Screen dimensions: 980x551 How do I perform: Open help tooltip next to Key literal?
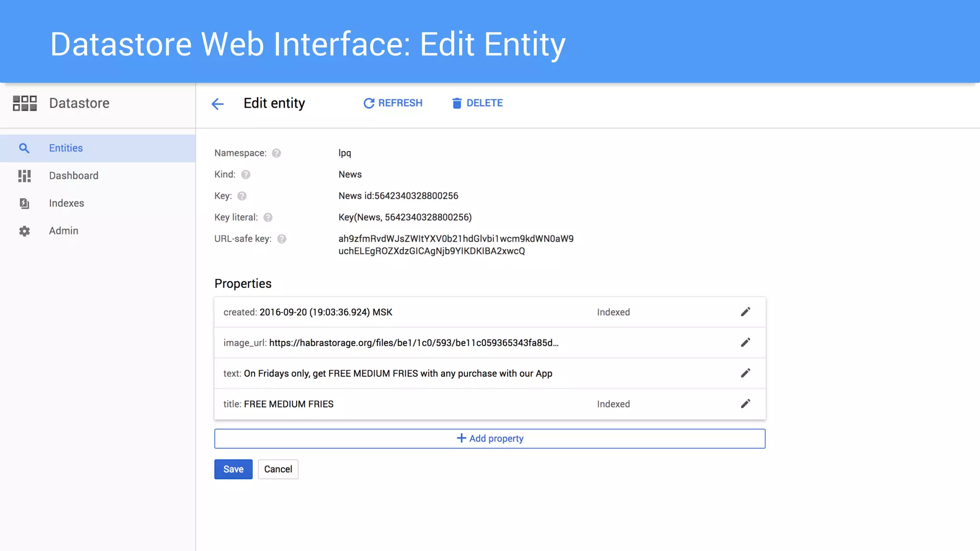pos(268,218)
